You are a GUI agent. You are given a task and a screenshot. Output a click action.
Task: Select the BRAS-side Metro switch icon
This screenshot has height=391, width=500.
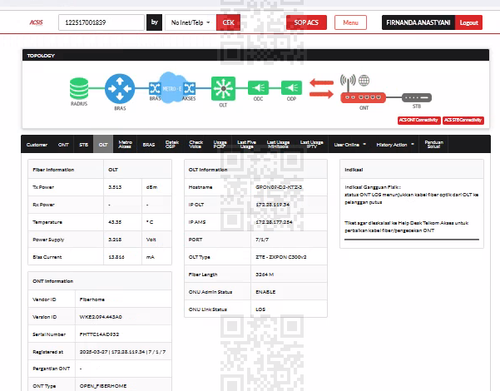(155, 88)
